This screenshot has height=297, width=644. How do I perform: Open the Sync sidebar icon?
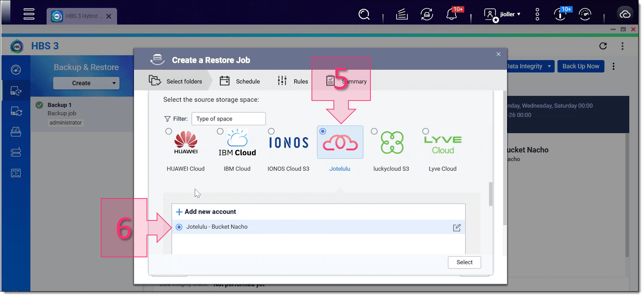click(x=16, y=111)
